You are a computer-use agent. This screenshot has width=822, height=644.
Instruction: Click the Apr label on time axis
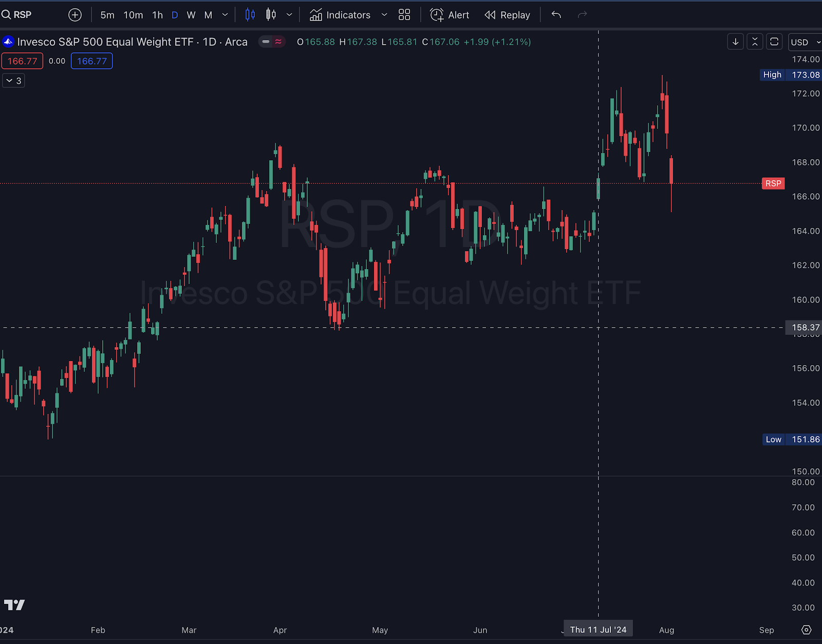(x=280, y=630)
